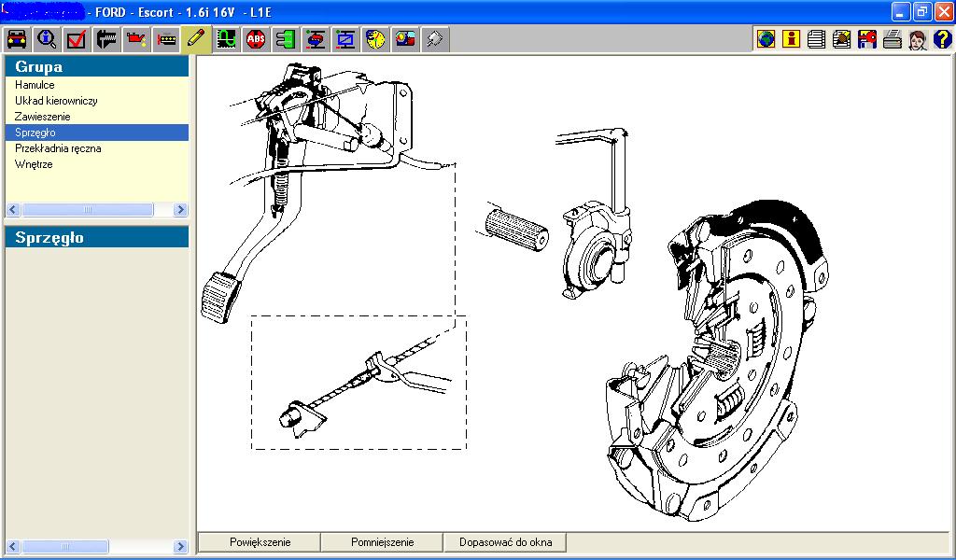Image resolution: width=956 pixels, height=560 pixels.
Task: Open the magnifier info search icon
Action: [47, 39]
